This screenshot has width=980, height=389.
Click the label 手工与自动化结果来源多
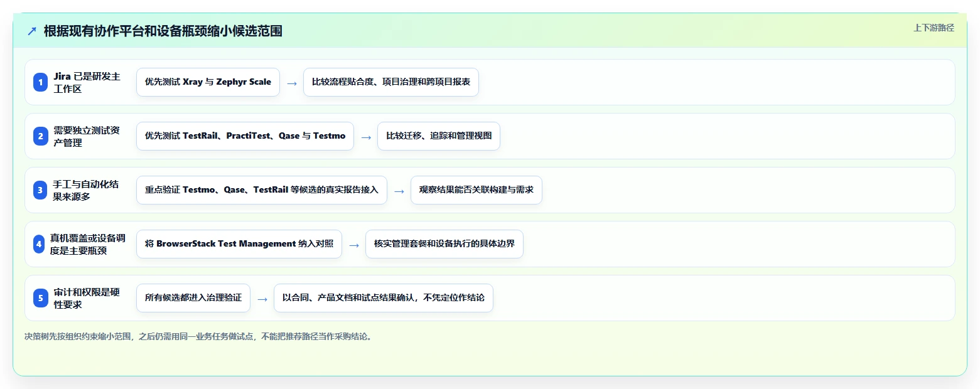point(87,190)
